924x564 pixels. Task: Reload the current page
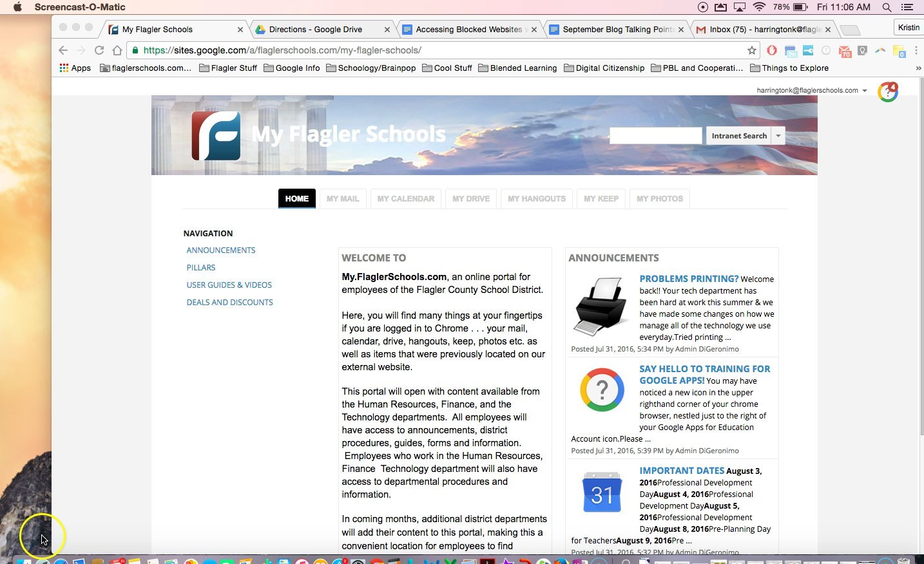tap(99, 50)
